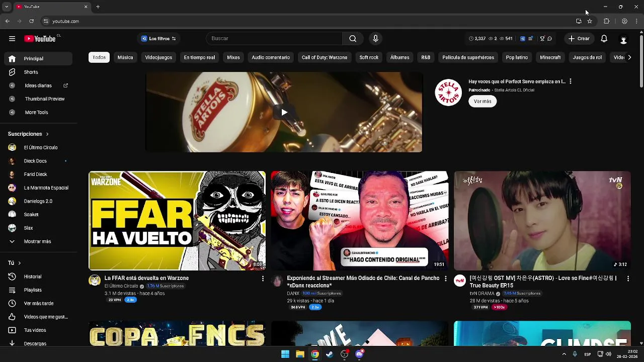Select the Minecraft filter chip
Image resolution: width=644 pixels, height=362 pixels.
550,57
